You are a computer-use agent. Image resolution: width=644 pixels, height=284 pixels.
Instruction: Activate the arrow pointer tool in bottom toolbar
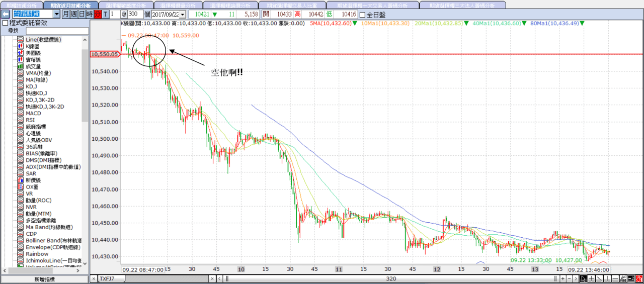point(583,278)
